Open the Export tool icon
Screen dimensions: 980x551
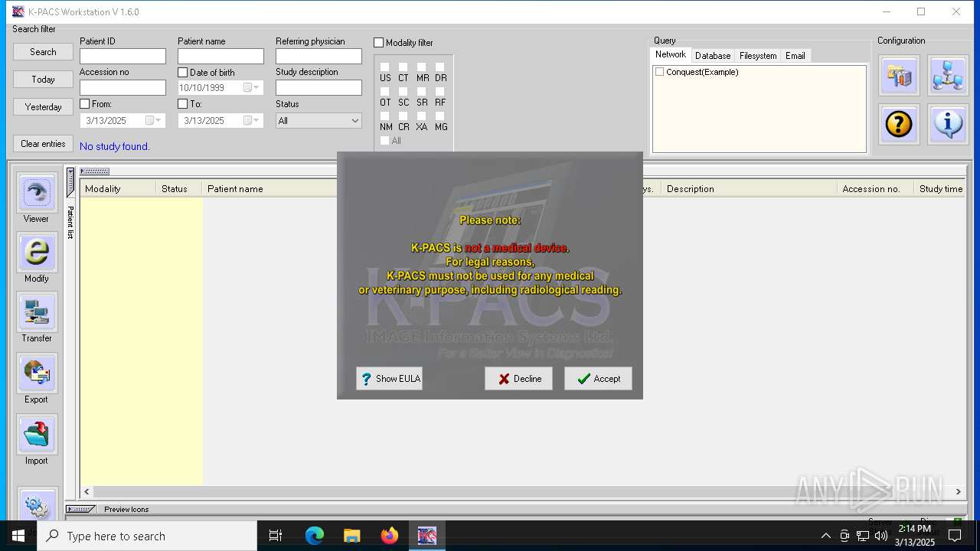click(37, 373)
